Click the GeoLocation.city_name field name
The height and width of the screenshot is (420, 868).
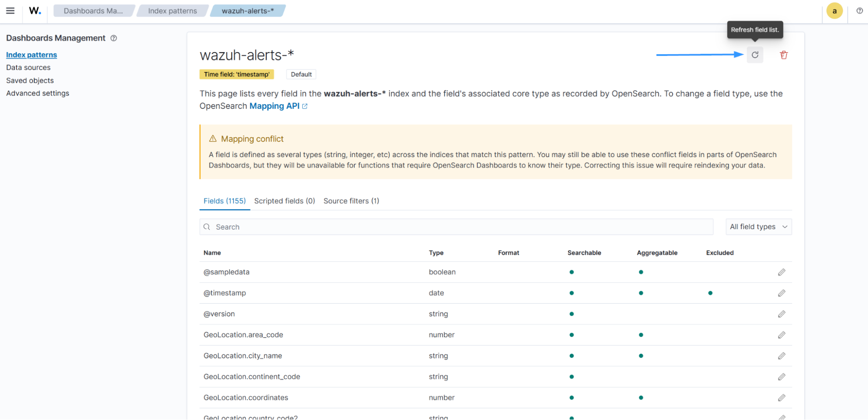pos(242,356)
